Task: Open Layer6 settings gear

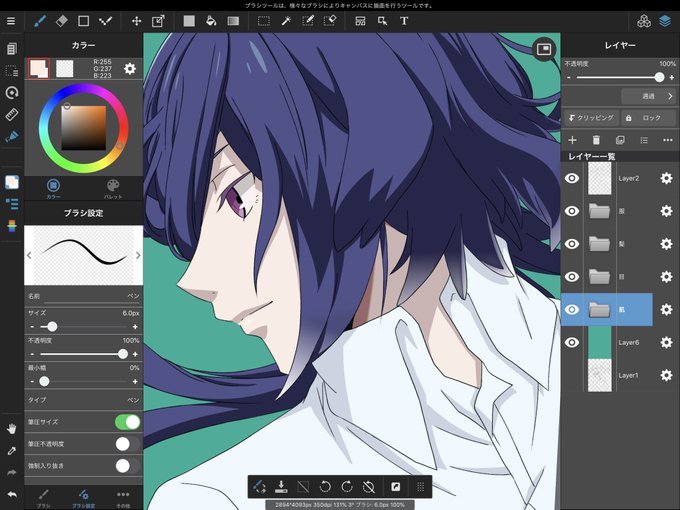Action: pos(666,342)
